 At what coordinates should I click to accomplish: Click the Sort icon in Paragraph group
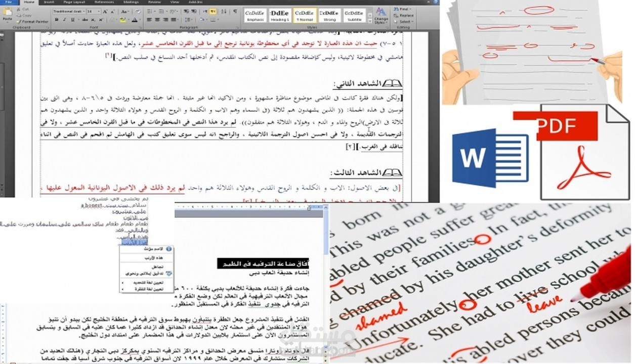click(225, 11)
